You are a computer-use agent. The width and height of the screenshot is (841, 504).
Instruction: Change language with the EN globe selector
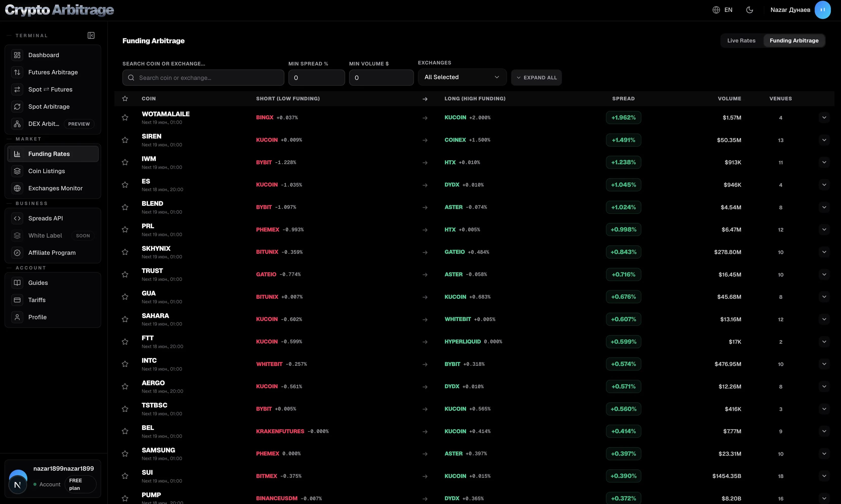point(722,10)
